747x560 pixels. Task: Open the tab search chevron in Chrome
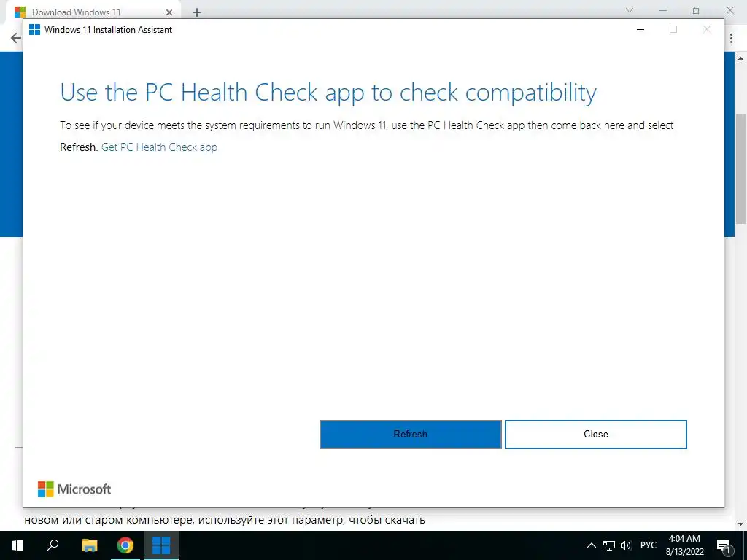click(x=630, y=10)
